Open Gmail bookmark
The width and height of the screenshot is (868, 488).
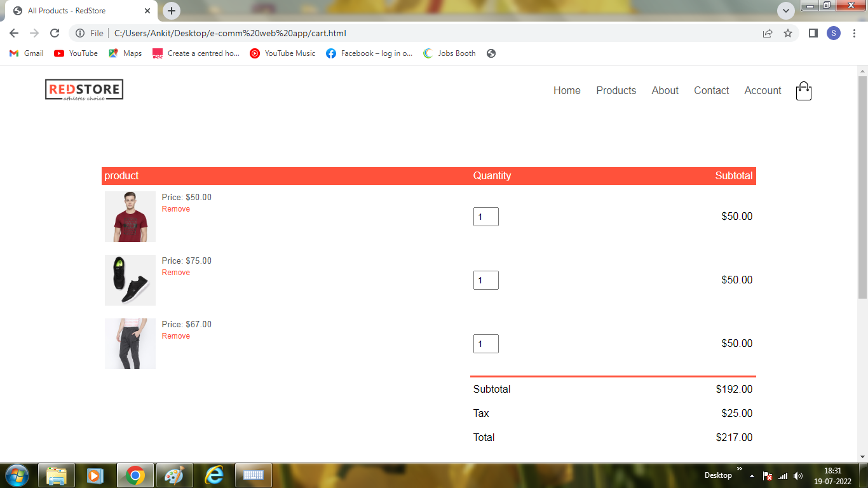pyautogui.click(x=27, y=53)
